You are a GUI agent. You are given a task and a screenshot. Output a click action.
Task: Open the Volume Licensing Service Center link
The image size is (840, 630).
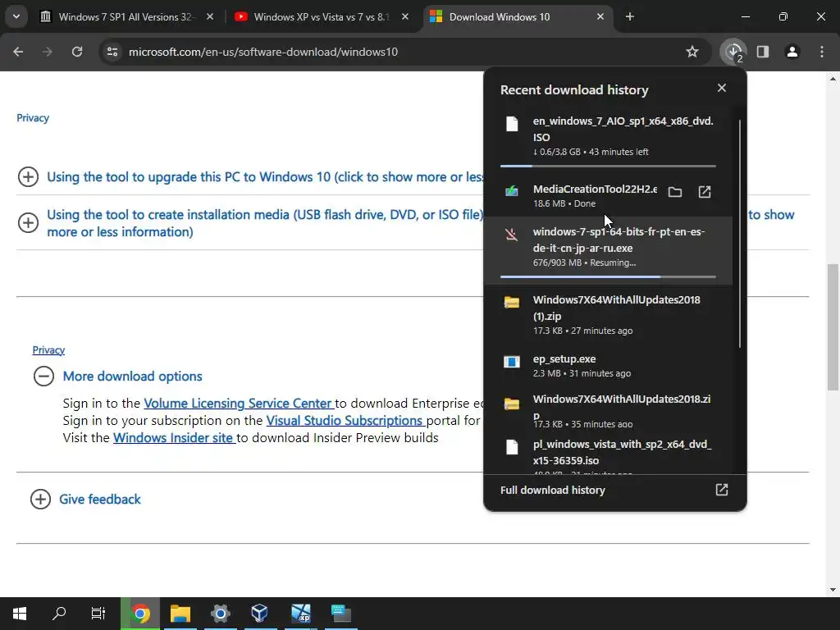tap(239, 404)
